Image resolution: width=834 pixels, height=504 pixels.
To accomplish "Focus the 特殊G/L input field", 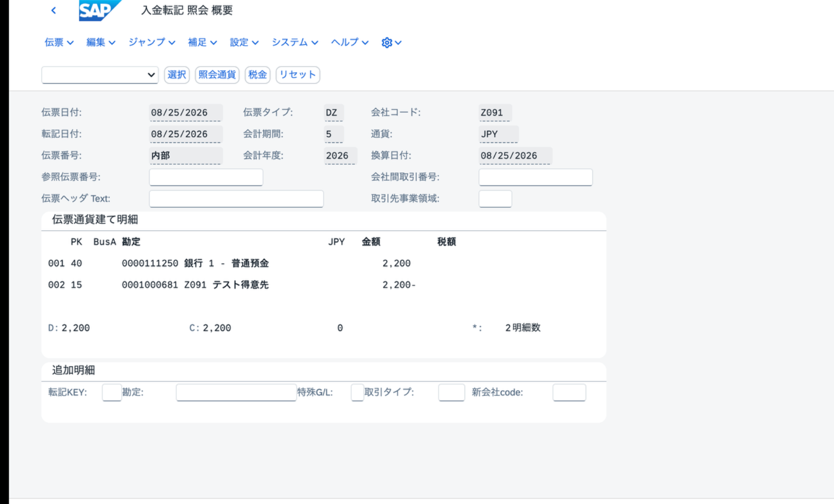I will 358,392.
